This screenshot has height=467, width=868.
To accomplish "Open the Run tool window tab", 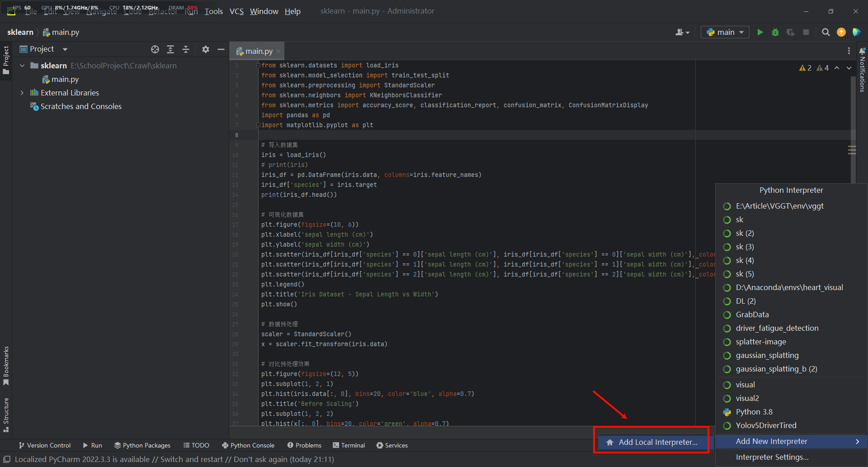I will click(93, 445).
